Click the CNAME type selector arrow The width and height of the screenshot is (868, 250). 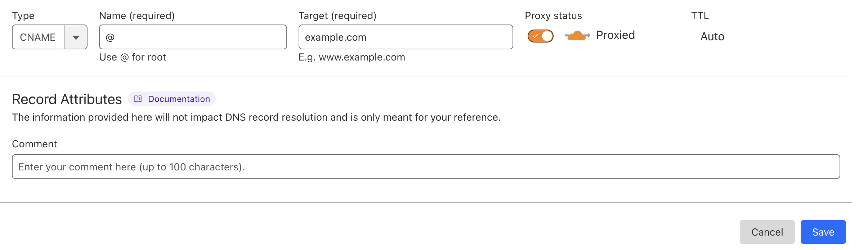click(76, 37)
